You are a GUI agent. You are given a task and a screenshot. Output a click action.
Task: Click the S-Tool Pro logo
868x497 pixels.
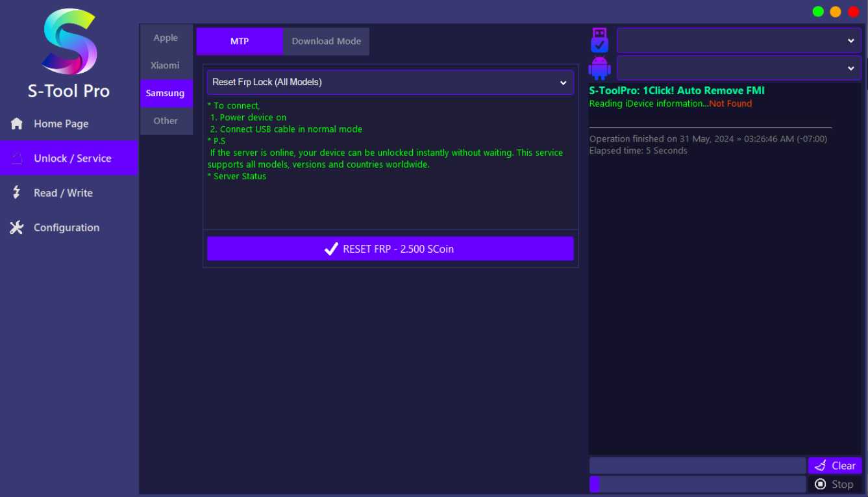(x=69, y=42)
